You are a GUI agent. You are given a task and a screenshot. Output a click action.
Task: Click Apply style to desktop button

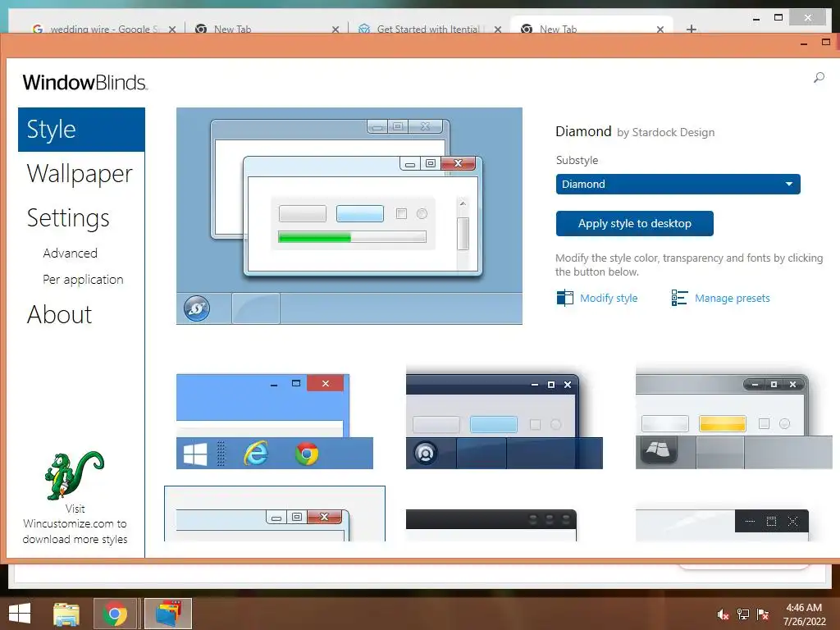tap(634, 223)
